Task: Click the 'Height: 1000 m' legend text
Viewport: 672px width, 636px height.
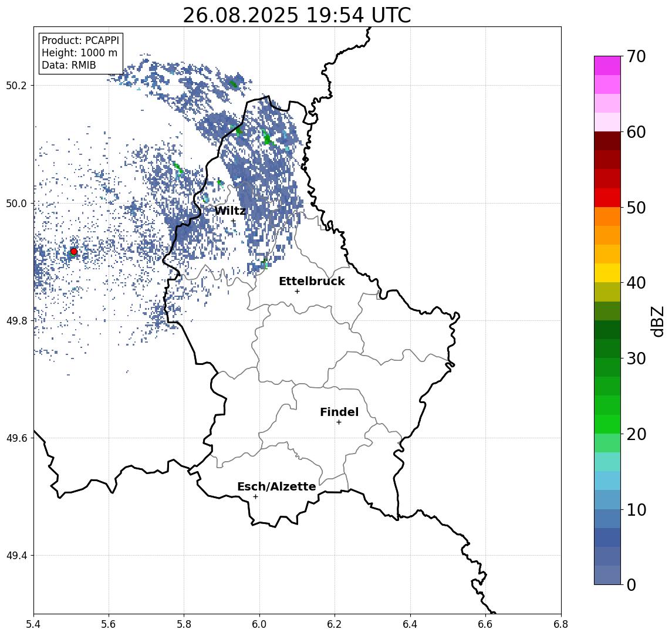Action: point(79,53)
